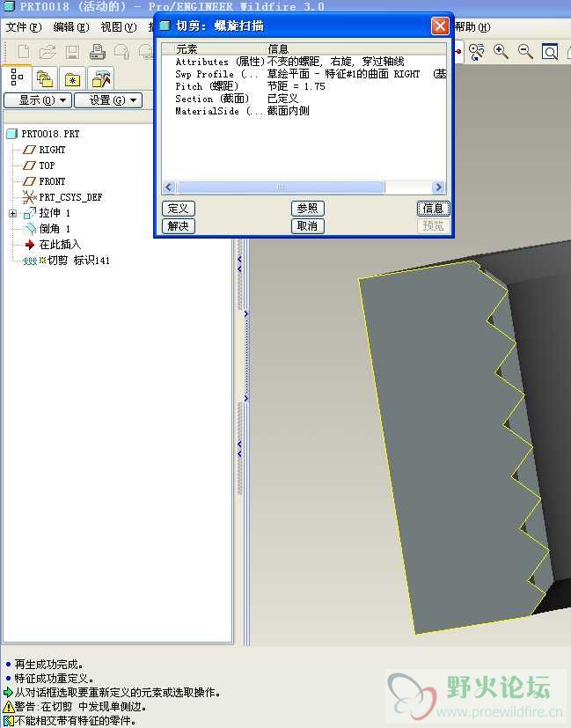This screenshot has width=571, height=728.
Task: Select the 倒角 1 chamfer feature
Action: [55, 229]
